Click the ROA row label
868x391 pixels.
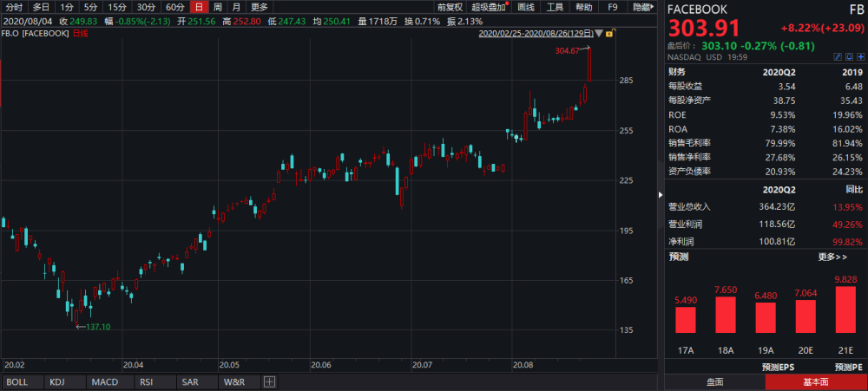676,129
